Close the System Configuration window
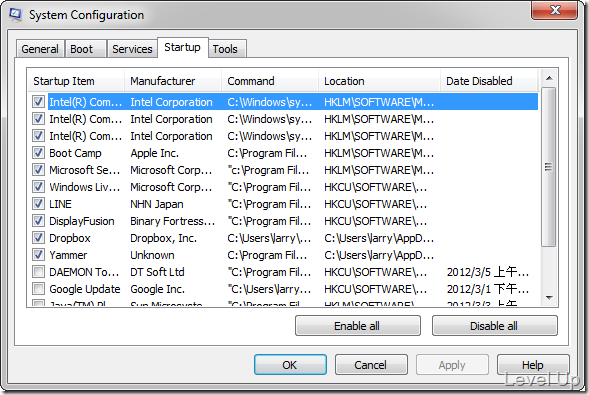 click(x=554, y=10)
